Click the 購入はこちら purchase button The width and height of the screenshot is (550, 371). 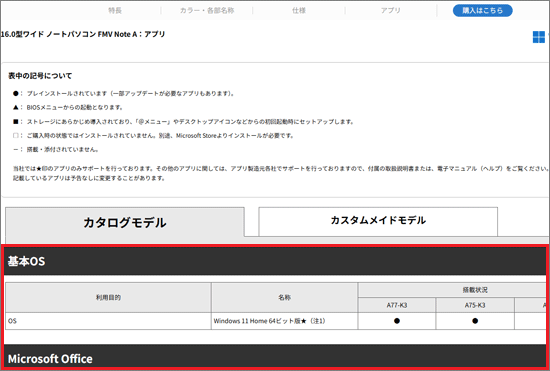(483, 11)
